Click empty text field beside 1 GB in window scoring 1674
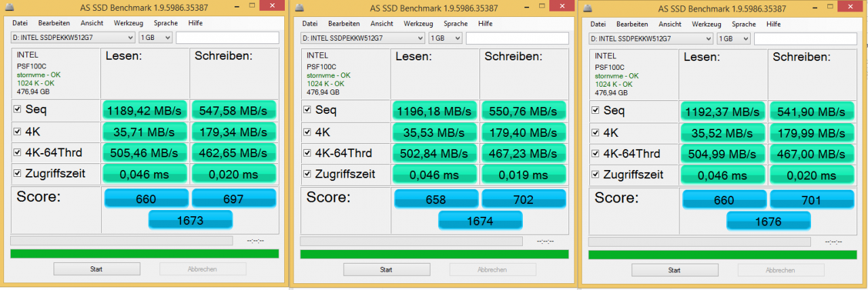 (517, 38)
